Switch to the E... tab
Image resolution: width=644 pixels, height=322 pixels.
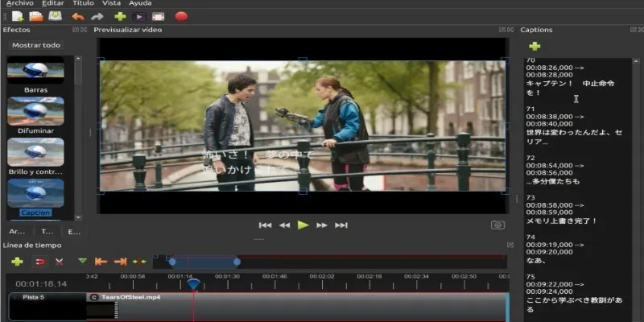click(74, 232)
